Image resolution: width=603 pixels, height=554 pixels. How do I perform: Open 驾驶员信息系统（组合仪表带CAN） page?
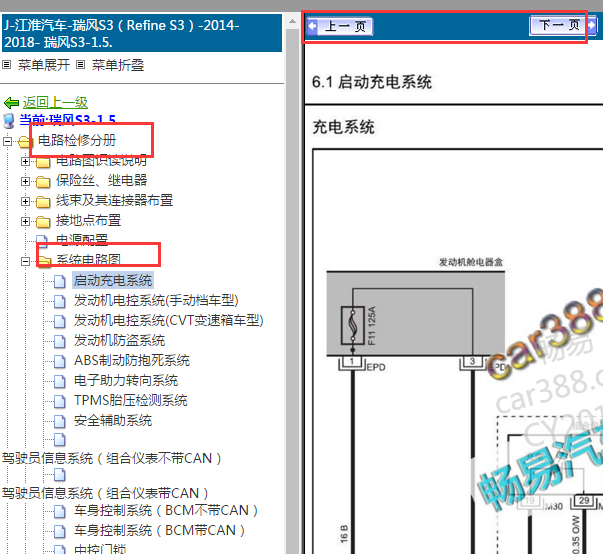106,493
